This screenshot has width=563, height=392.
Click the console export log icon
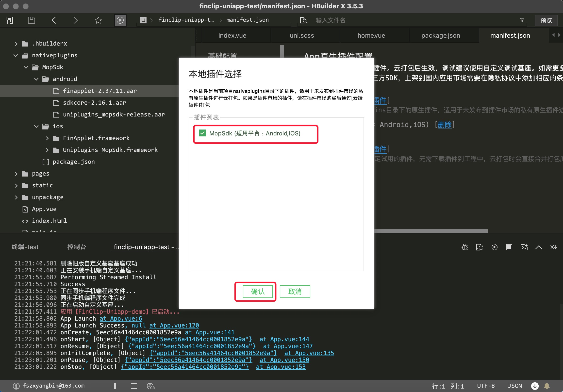click(x=524, y=247)
